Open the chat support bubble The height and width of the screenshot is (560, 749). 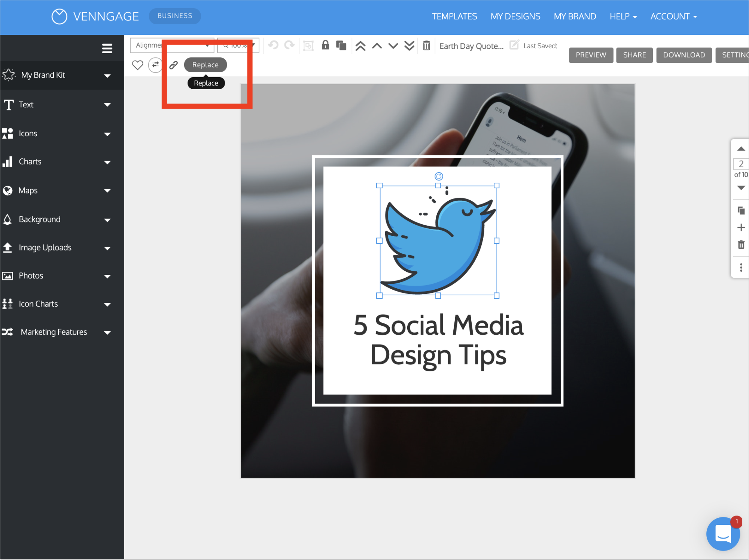723,533
